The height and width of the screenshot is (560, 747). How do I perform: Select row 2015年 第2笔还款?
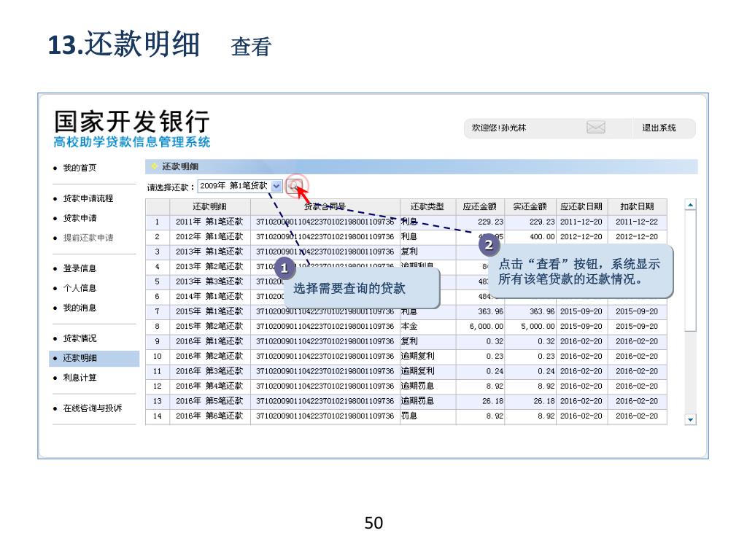pyautogui.click(x=406, y=326)
